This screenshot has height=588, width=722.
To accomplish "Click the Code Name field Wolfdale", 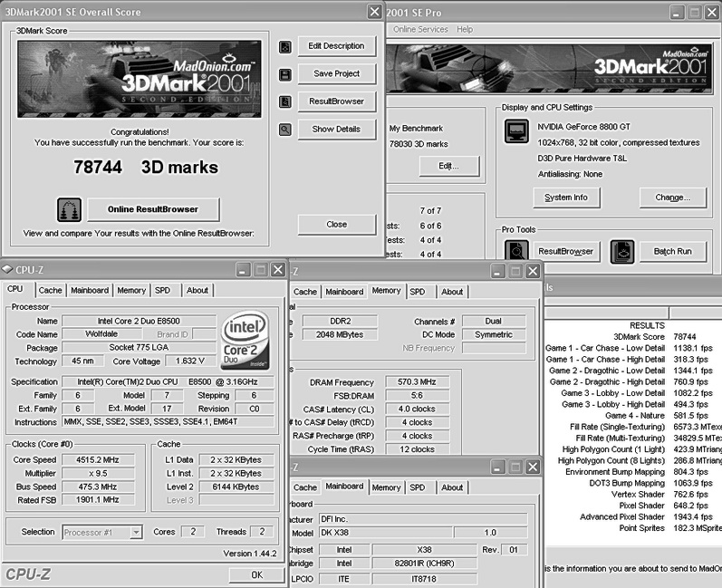I will pyautogui.click(x=101, y=333).
